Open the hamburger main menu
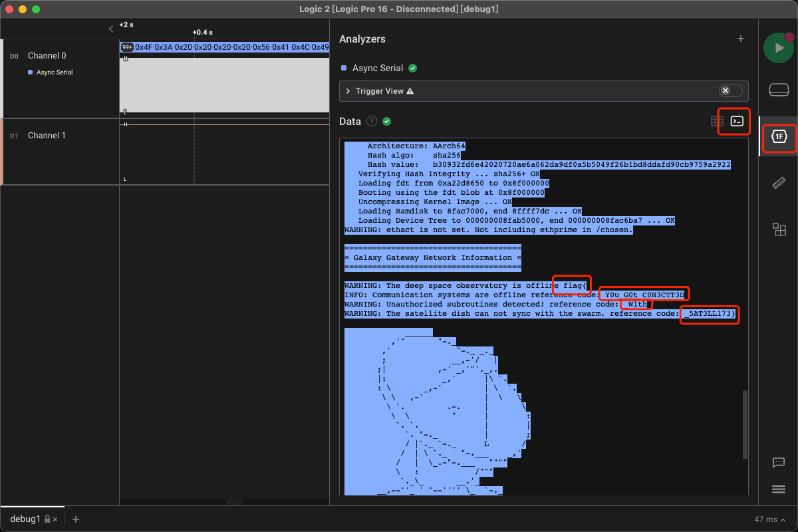This screenshot has width=798, height=532. click(x=779, y=489)
